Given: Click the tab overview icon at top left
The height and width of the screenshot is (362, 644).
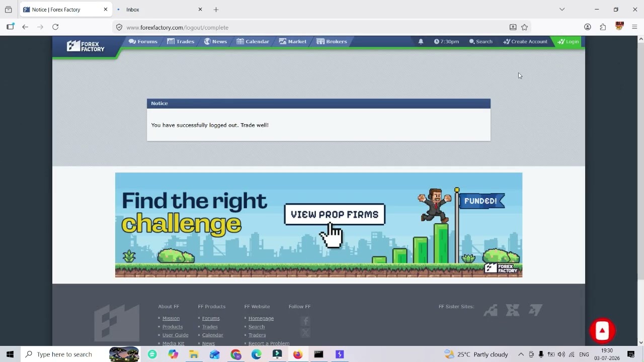Looking at the screenshot, I should 8,10.
